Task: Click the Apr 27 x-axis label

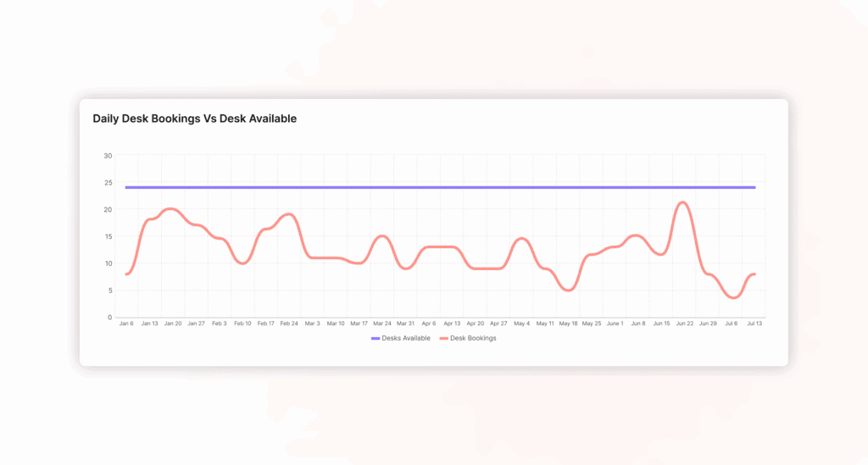Action: pyautogui.click(x=498, y=324)
